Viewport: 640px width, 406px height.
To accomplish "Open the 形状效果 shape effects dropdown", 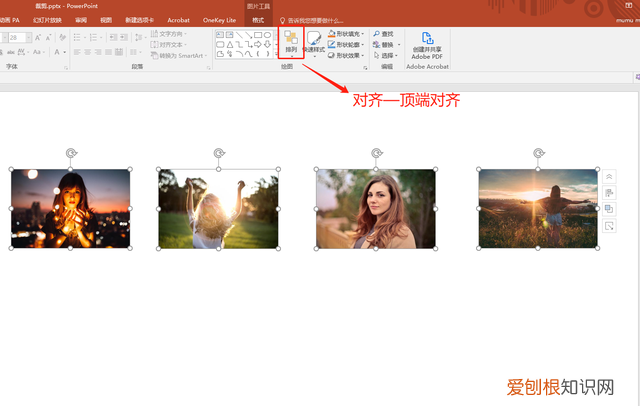I will click(x=362, y=56).
